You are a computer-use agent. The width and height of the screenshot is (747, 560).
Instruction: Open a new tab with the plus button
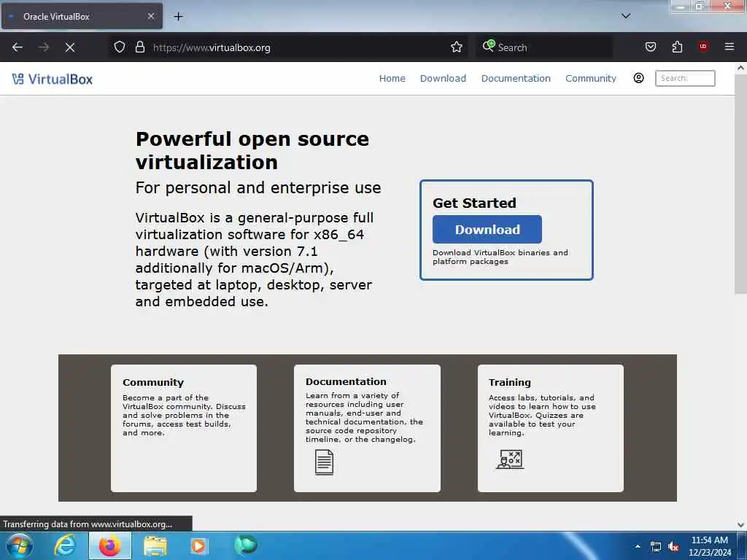click(x=178, y=17)
